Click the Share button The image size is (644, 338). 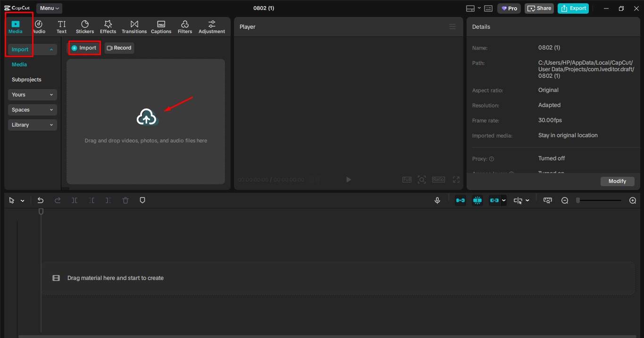[x=539, y=8]
